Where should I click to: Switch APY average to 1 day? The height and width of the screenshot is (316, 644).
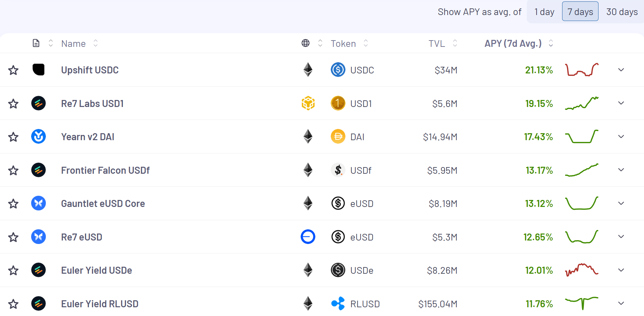coord(544,12)
